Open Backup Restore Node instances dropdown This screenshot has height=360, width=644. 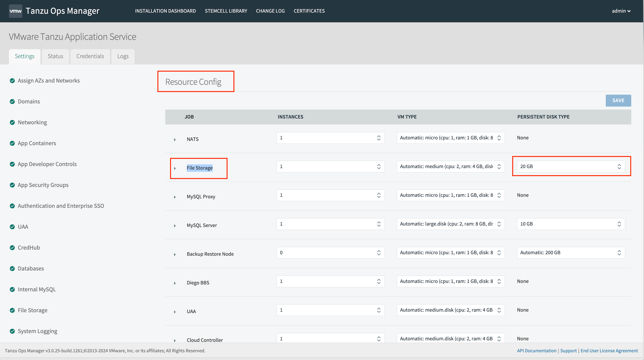[330, 253]
